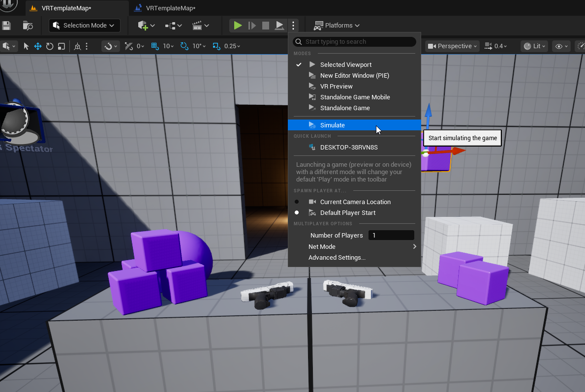
Task: Click the Skip frame (step) button
Action: tap(252, 26)
